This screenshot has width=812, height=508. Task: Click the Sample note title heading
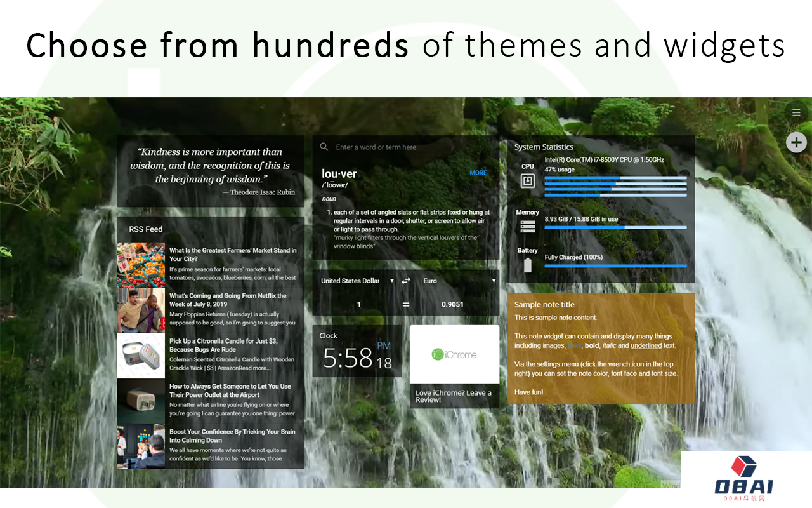pyautogui.click(x=544, y=305)
